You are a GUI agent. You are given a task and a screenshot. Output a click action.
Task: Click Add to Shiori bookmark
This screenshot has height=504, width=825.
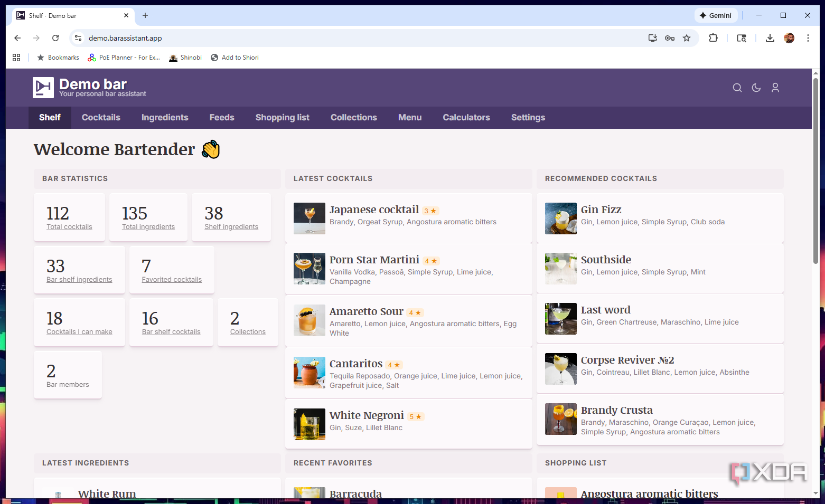(235, 58)
